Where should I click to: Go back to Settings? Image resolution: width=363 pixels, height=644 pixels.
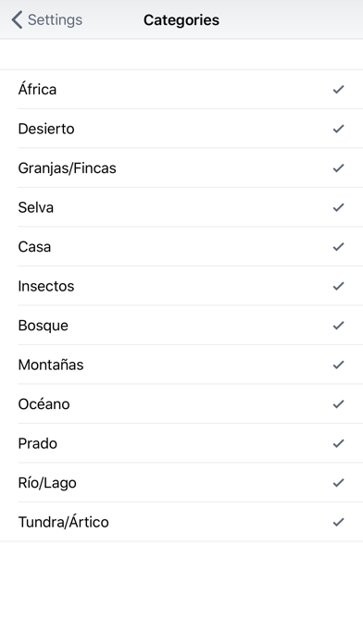pyautogui.click(x=47, y=19)
